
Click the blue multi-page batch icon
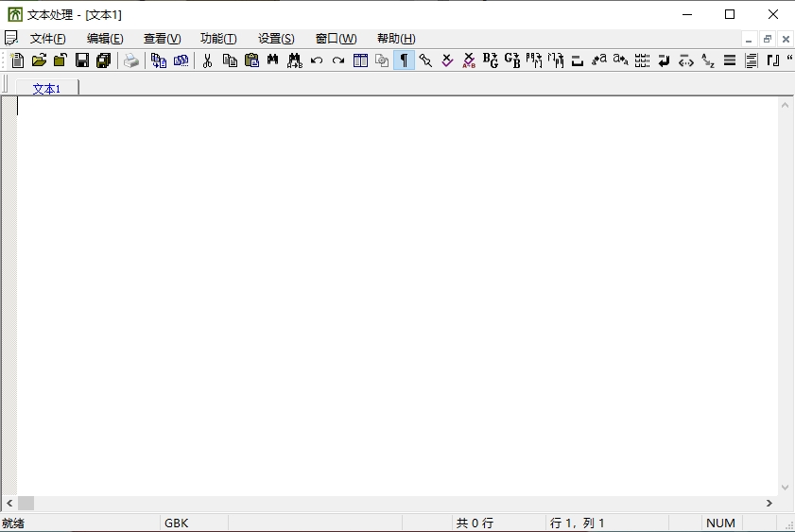coord(181,60)
